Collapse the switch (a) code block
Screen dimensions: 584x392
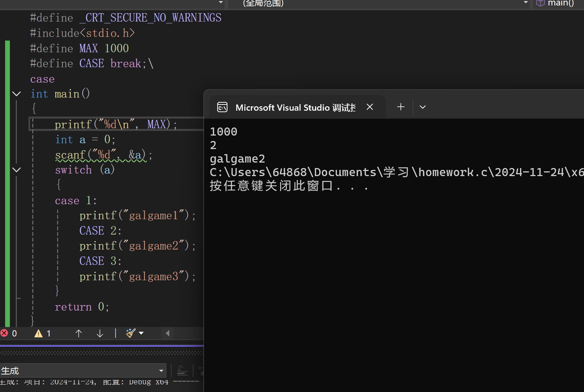pos(16,170)
